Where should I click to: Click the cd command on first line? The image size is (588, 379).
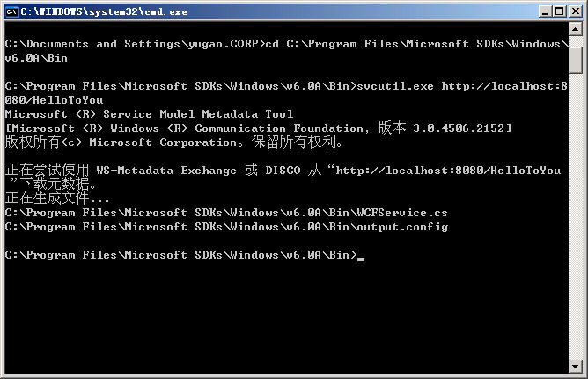pyautogui.click(x=272, y=44)
